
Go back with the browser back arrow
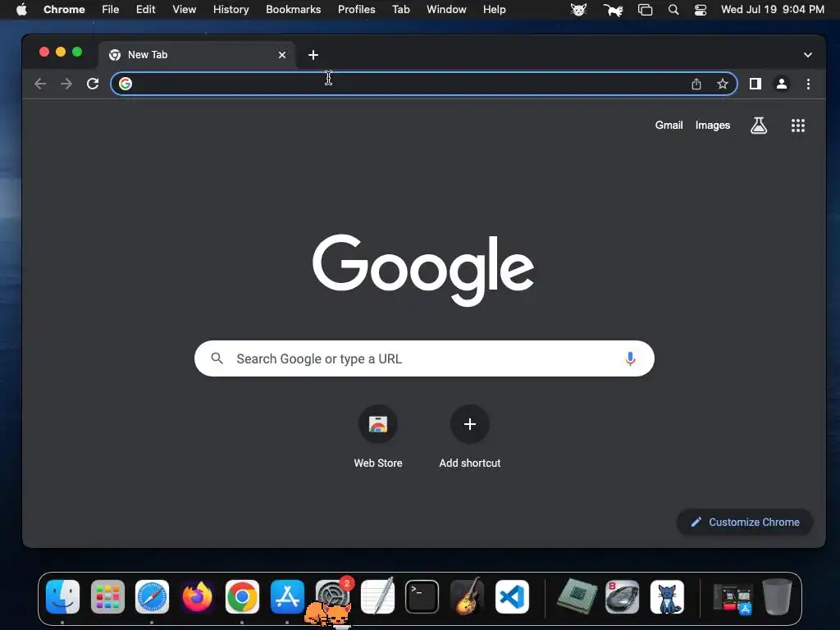(40, 84)
